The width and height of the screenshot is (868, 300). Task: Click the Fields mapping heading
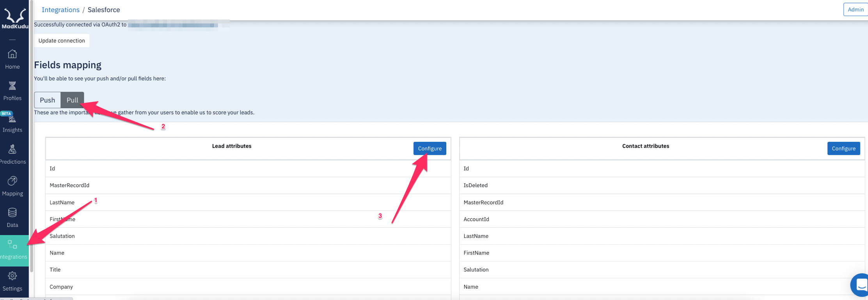(x=67, y=65)
